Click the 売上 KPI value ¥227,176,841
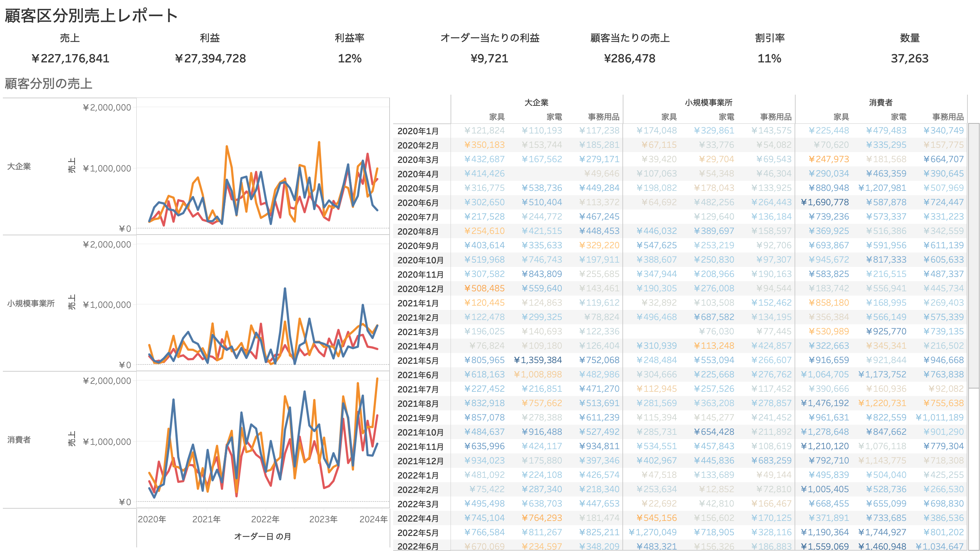Viewport: 980px width, 551px height. coord(70,58)
